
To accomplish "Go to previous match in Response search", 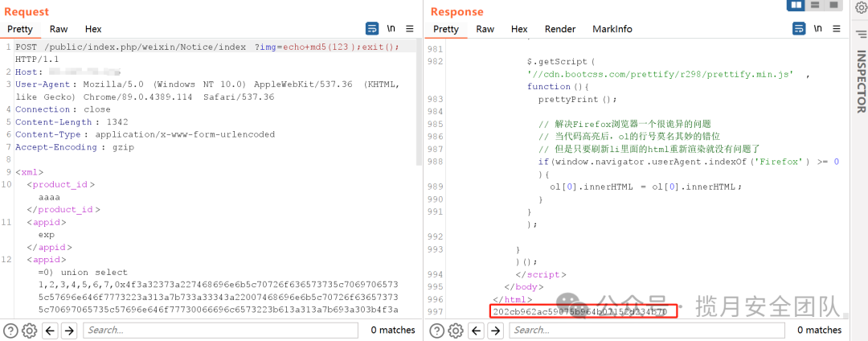I will point(477,331).
